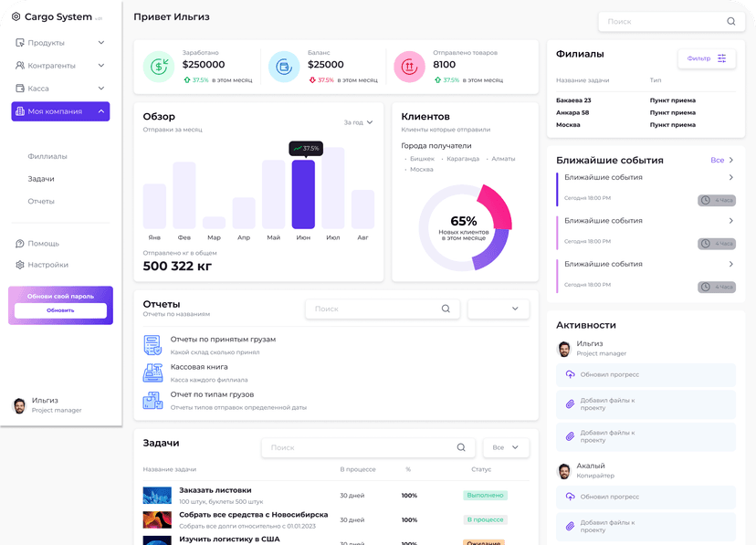
Task: Click the green Заработано dollar icon
Action: 159,67
